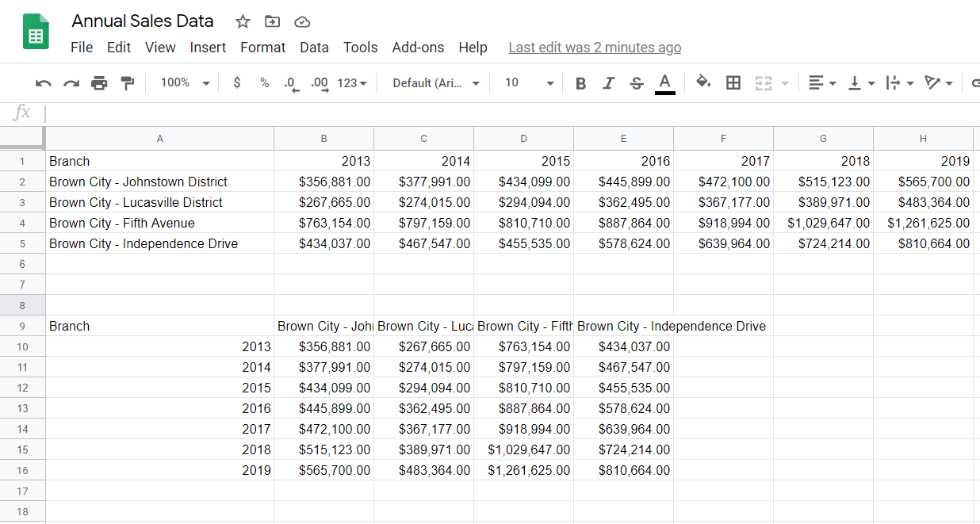Open the Edit menu

(x=119, y=48)
